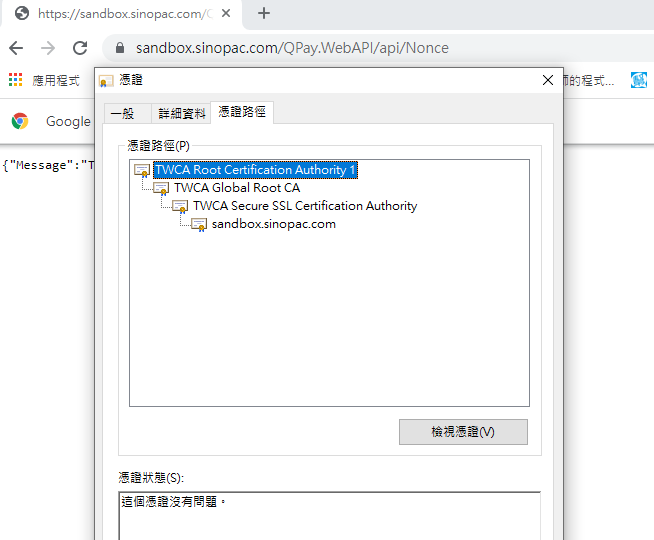
Task: Select TWCA Root Certification Authority 1 node
Action: tap(255, 170)
